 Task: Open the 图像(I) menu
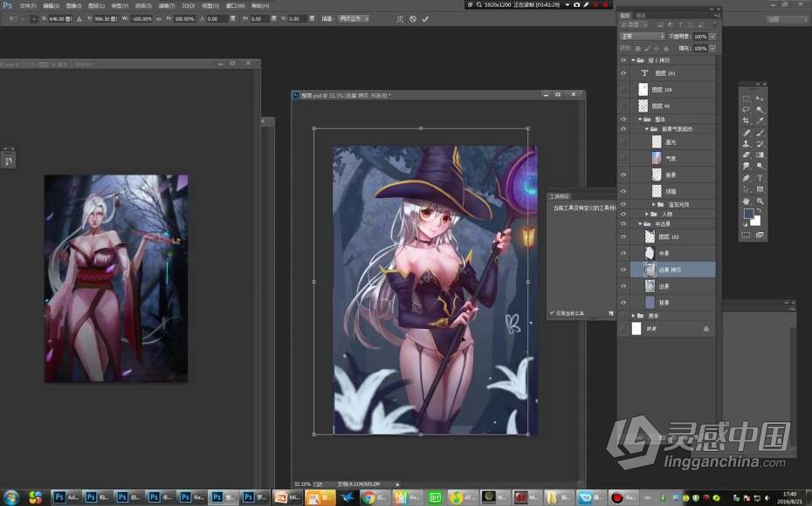click(x=73, y=5)
